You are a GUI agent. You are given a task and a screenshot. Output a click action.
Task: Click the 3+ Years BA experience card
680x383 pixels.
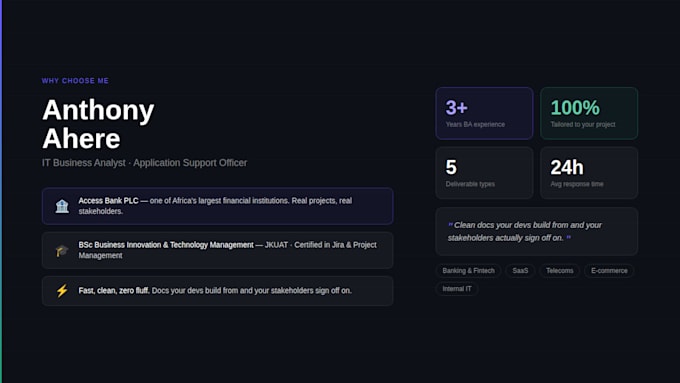(484, 114)
